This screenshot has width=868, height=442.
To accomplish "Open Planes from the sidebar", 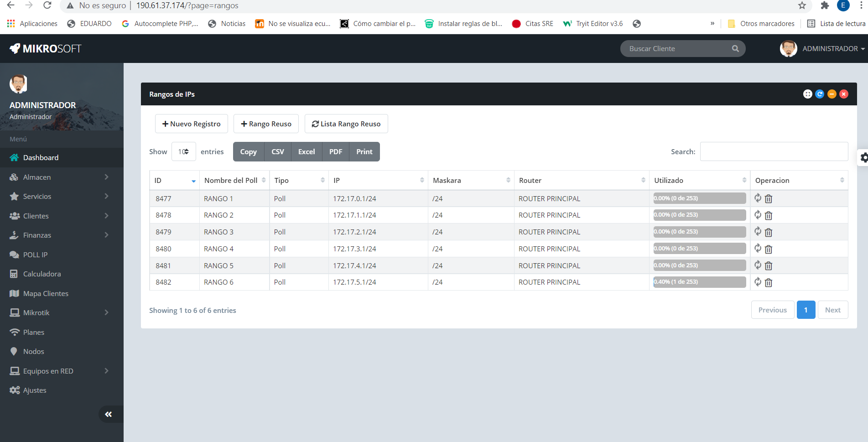I will [62, 332].
